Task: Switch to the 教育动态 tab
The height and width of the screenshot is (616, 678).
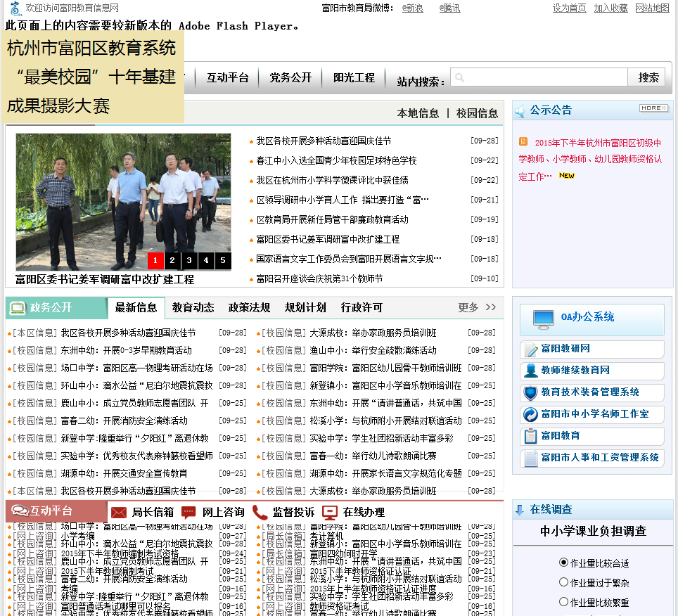Action: click(x=193, y=308)
